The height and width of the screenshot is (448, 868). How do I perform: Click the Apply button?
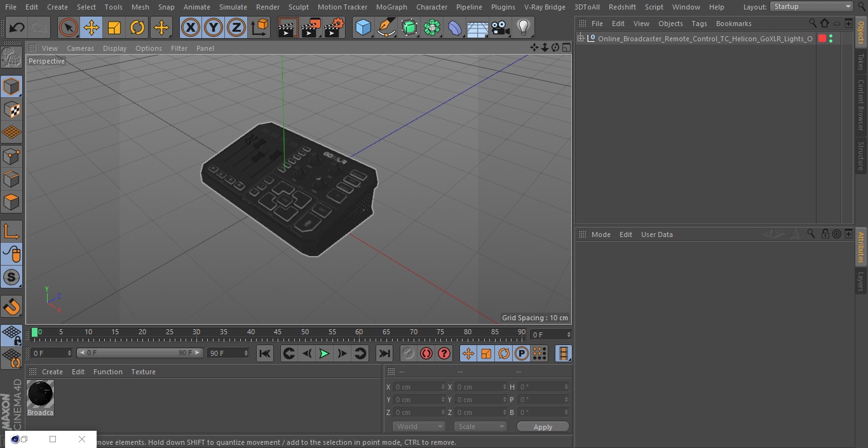pos(543,427)
